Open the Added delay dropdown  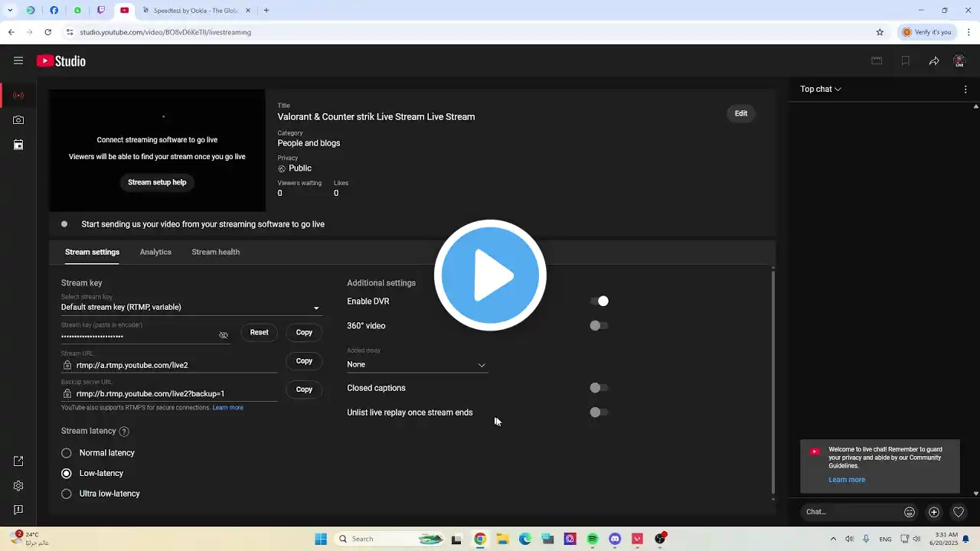point(417,364)
